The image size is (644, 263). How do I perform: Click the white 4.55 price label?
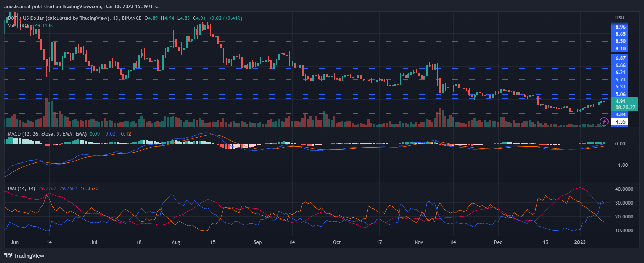(x=620, y=122)
